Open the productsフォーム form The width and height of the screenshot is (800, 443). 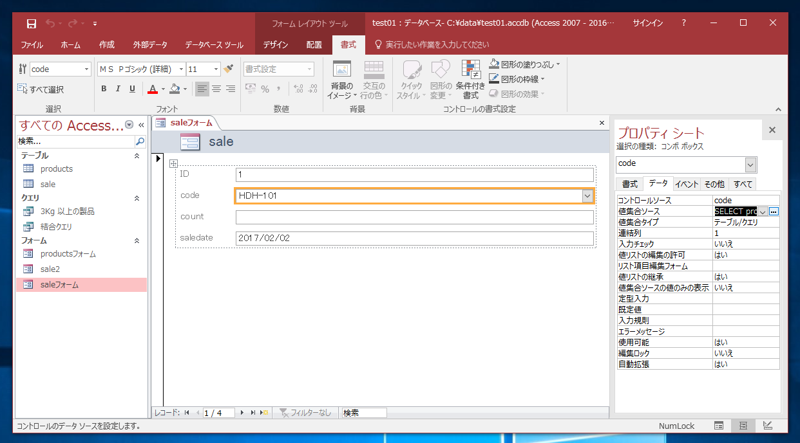click(x=68, y=254)
